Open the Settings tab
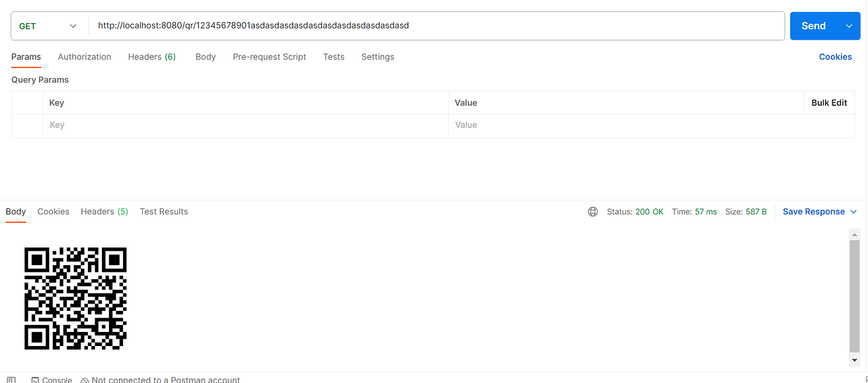This screenshot has width=868, height=383. (377, 57)
